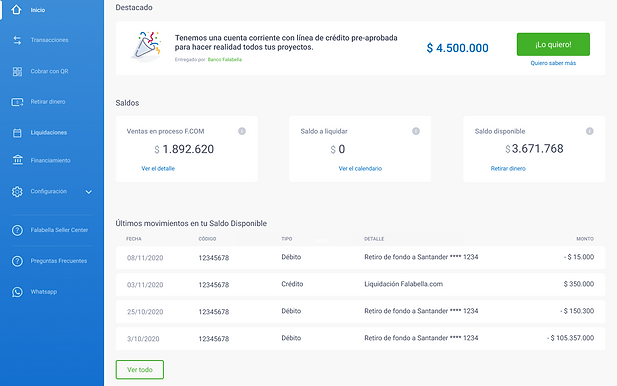Screen dimensions: 617x386
Task: Select Liquidaciones in the sidebar
Action: click(x=49, y=133)
